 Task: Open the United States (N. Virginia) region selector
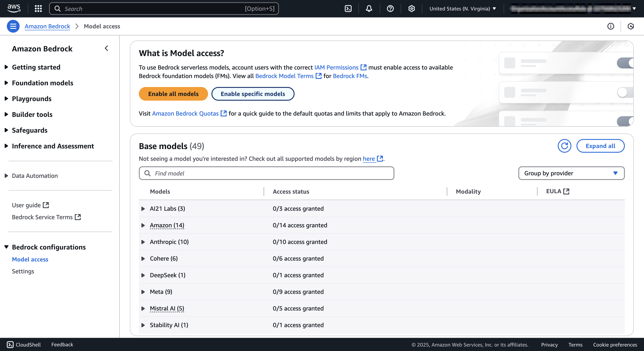coord(463,9)
